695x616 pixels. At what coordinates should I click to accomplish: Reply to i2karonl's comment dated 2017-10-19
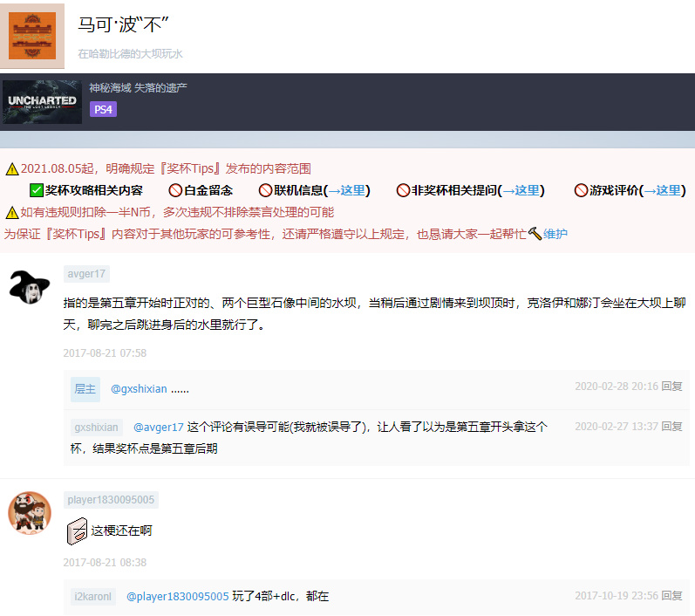pos(671,595)
